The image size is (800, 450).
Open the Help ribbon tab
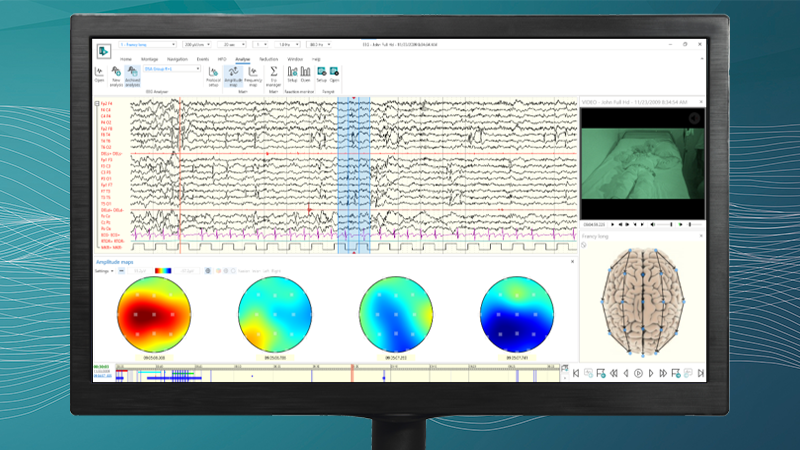click(316, 59)
